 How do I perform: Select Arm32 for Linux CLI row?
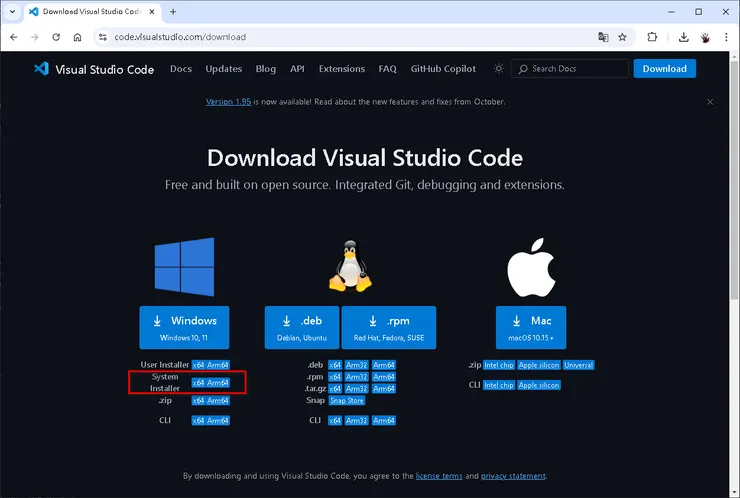[356, 421]
